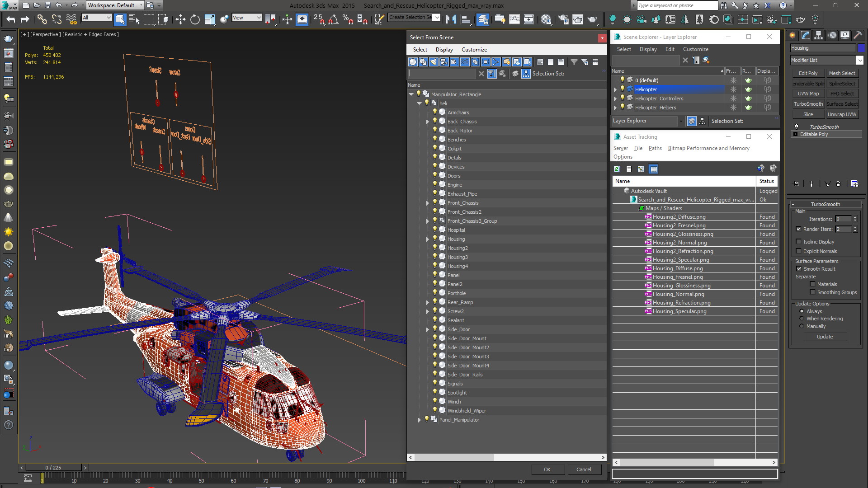The width and height of the screenshot is (868, 488).
Task: Click the Select by Name toolbar icon
Action: (134, 19)
